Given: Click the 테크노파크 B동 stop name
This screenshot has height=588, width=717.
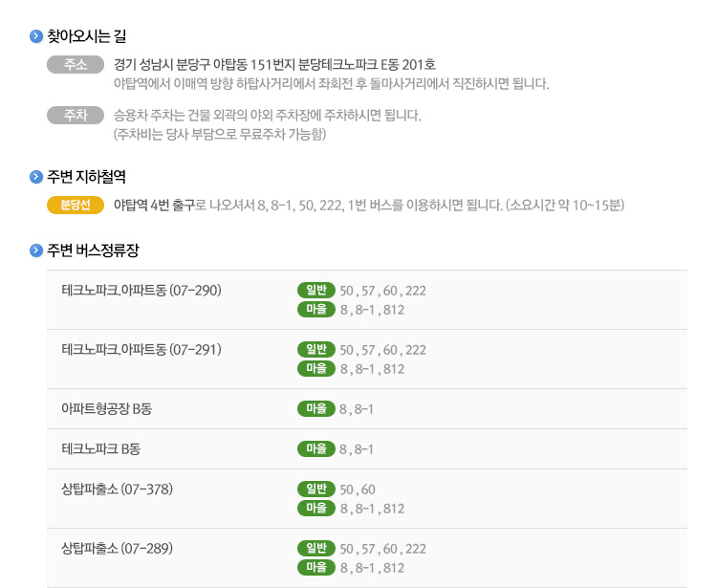Looking at the screenshot, I should point(101,449).
